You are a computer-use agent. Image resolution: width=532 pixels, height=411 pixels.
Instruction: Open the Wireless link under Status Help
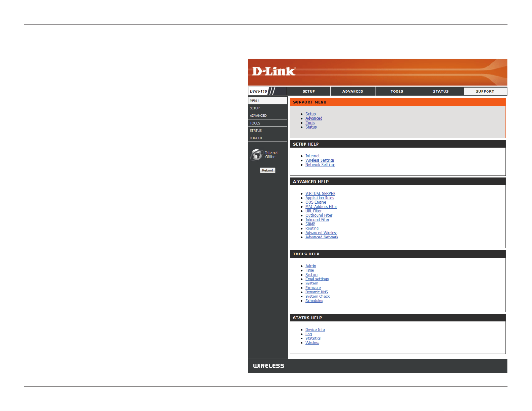312,343
